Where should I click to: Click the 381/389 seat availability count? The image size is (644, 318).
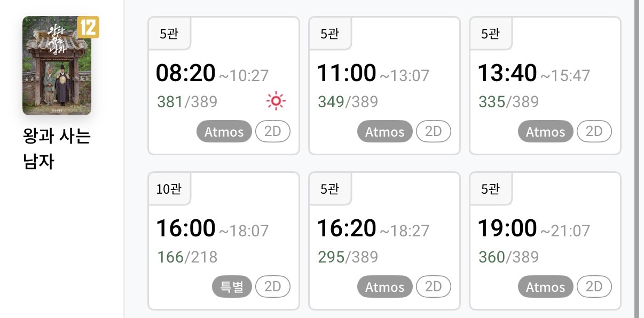(x=187, y=101)
